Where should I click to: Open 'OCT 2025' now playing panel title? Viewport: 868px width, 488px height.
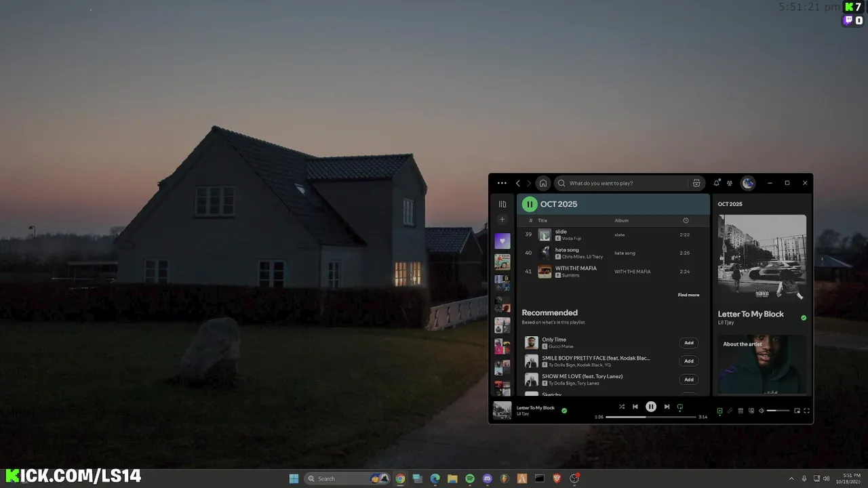(x=730, y=204)
